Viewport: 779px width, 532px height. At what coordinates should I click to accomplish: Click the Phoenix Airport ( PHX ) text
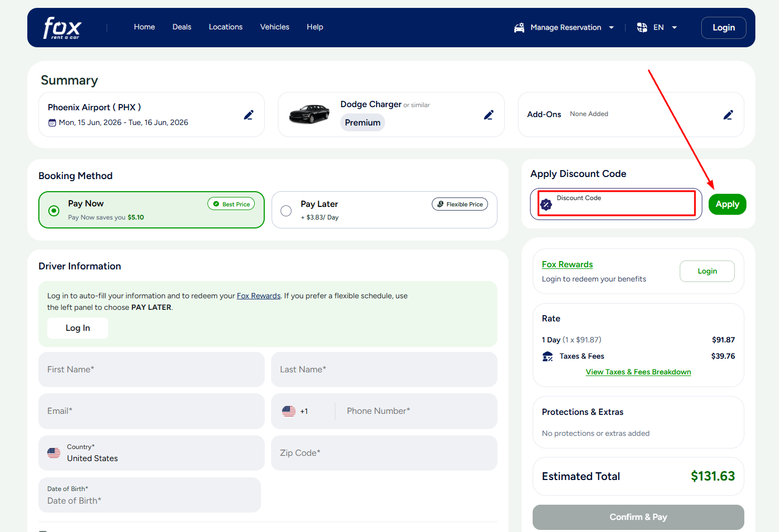coord(95,107)
